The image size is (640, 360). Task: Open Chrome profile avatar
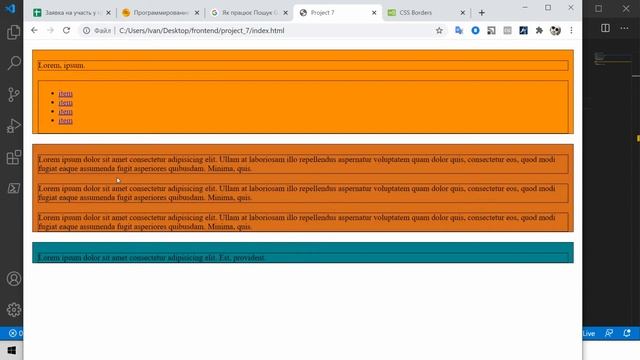555,31
